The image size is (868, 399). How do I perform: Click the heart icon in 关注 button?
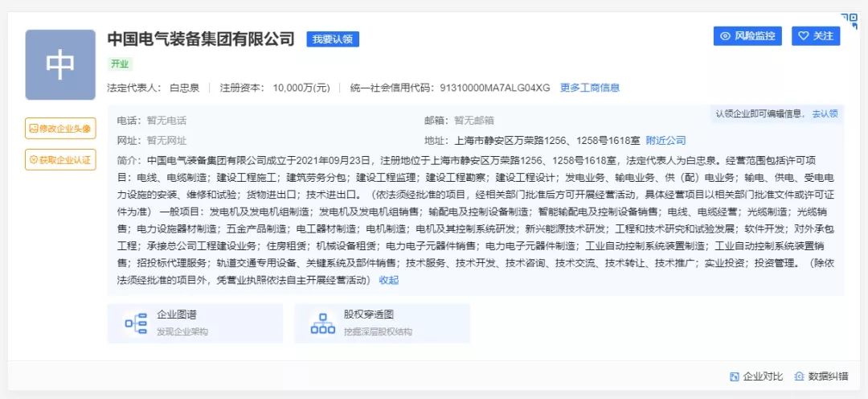(802, 36)
